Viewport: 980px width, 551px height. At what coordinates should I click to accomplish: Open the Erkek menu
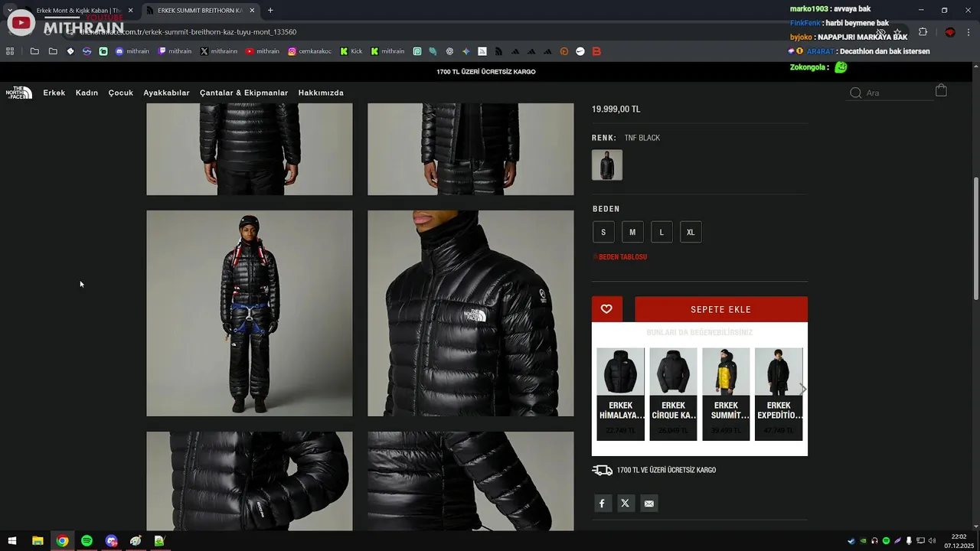click(x=54, y=93)
